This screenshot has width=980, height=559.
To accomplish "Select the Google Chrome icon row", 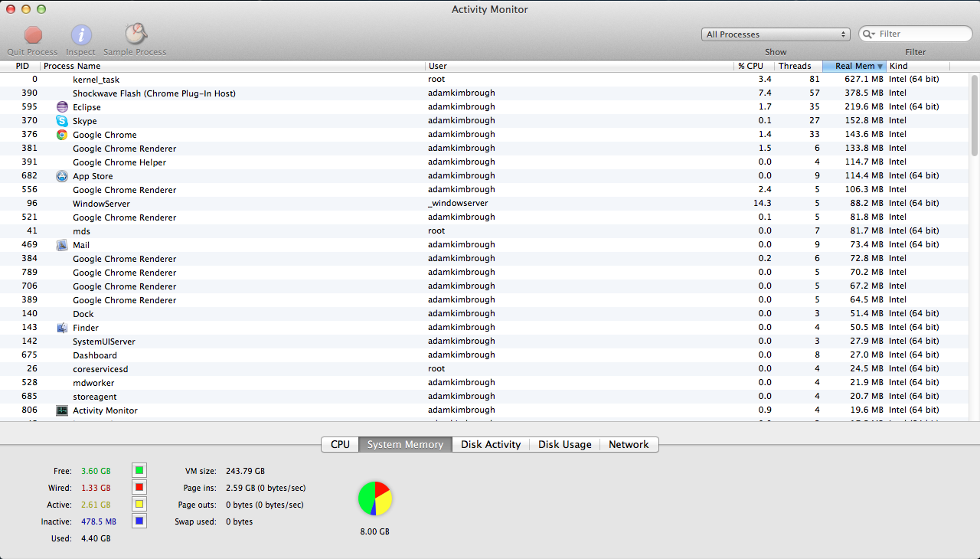I will point(490,135).
